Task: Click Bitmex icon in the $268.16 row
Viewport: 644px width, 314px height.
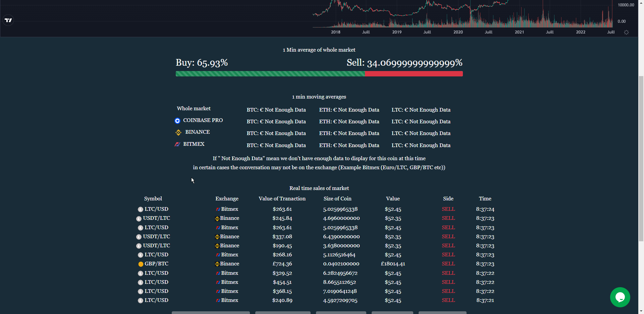Action: point(218,255)
